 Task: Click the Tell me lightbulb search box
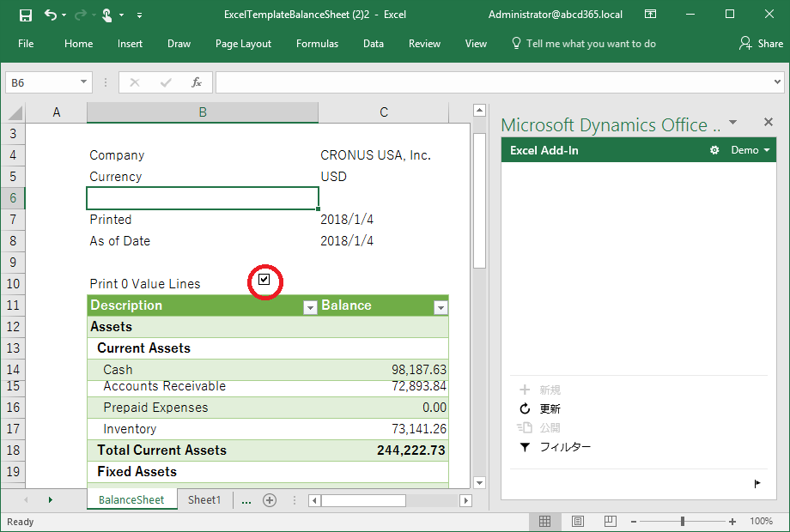(583, 44)
